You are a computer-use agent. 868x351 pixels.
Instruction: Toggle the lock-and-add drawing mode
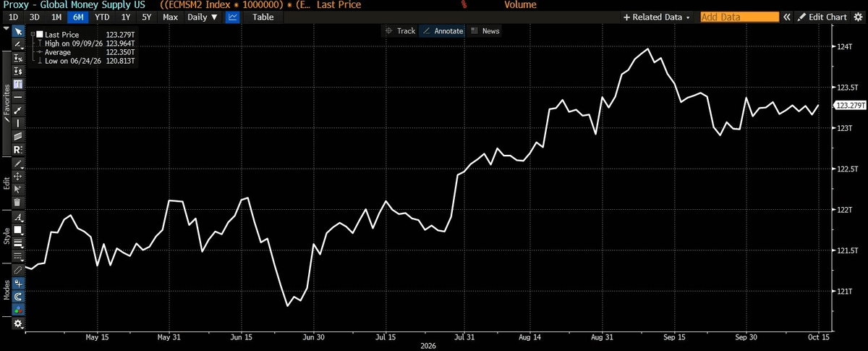click(18, 284)
